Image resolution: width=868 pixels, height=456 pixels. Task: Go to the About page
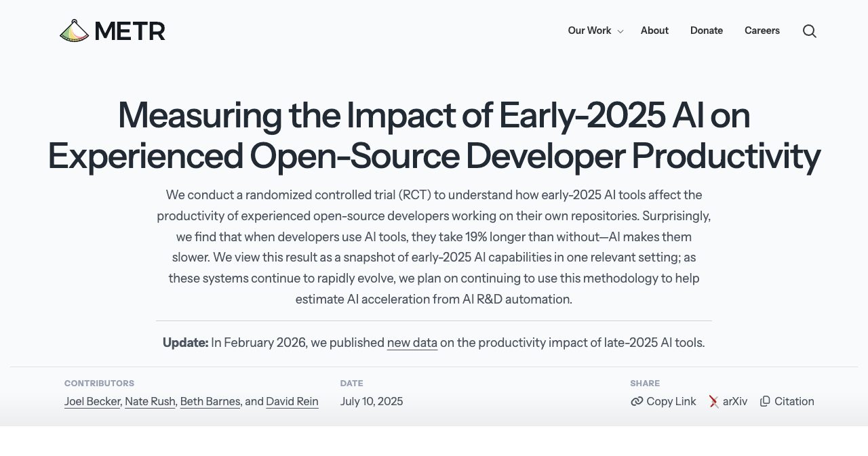pyautogui.click(x=654, y=30)
